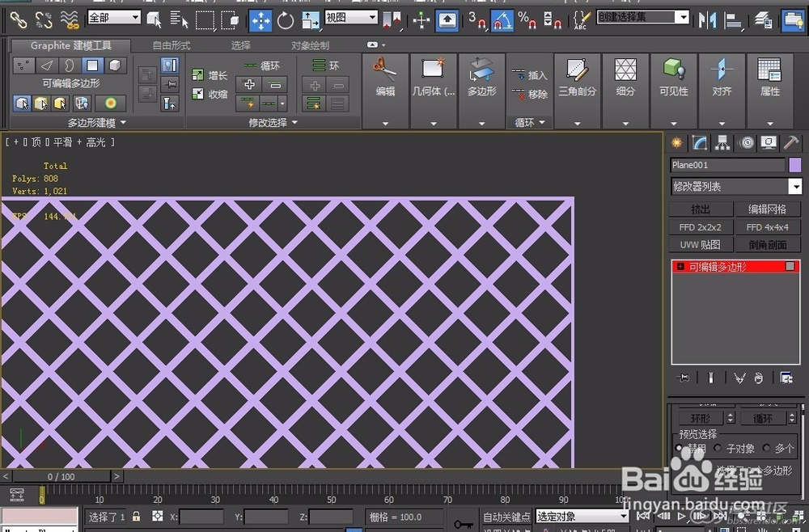Viewport: 809px width, 532px height.
Task: Open the 细分 panel
Action: pyautogui.click(x=625, y=91)
